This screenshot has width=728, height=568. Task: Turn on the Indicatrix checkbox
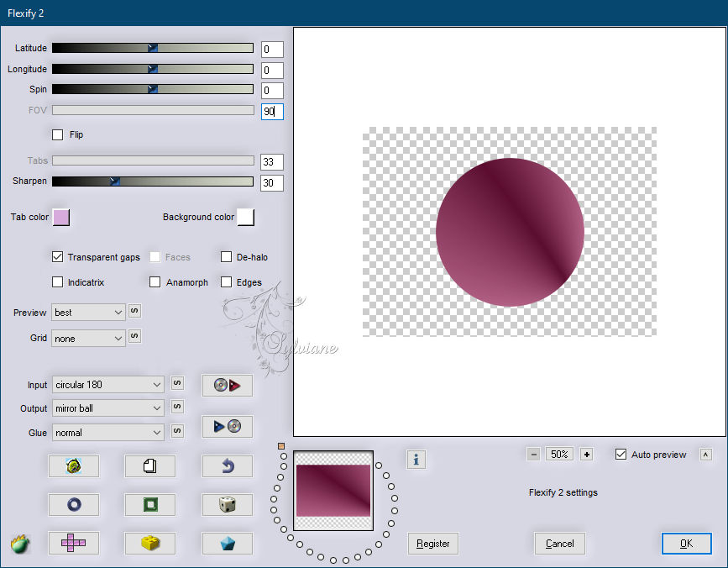pyautogui.click(x=58, y=282)
